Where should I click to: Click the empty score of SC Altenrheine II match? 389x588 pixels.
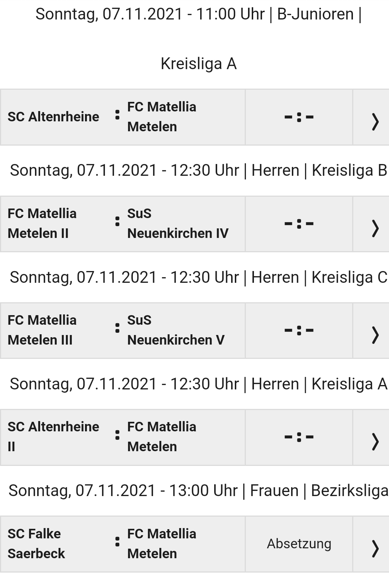[299, 437]
